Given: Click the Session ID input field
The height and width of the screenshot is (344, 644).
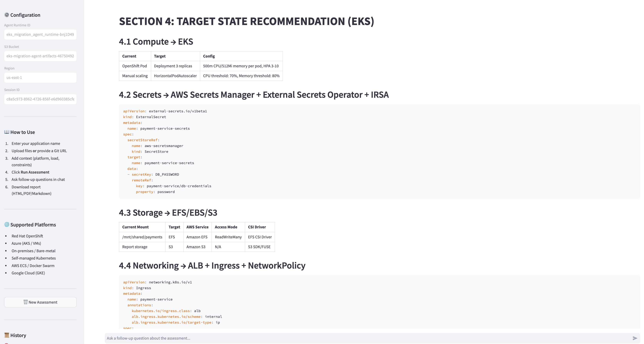Looking at the screenshot, I should (40, 99).
